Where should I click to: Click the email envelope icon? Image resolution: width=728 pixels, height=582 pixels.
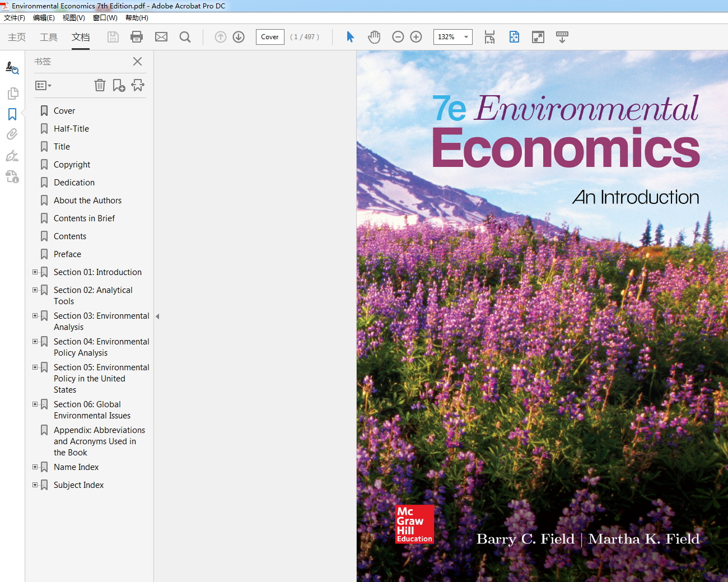coord(161,37)
